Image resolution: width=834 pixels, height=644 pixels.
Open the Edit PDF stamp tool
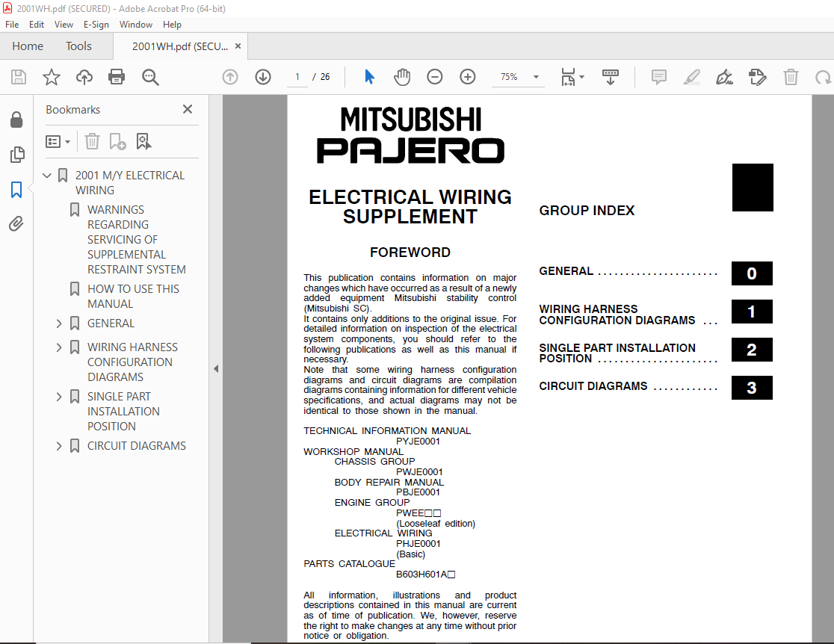[x=758, y=77]
